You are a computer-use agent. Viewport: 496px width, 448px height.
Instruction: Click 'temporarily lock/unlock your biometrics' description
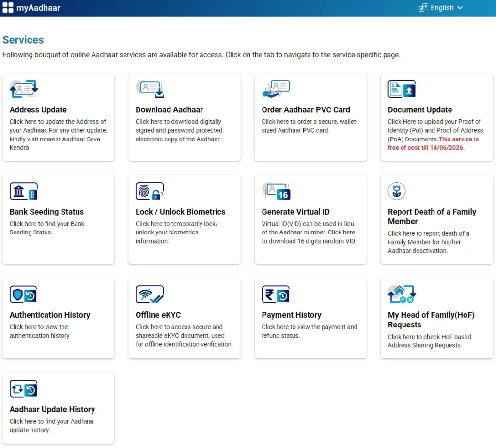(x=176, y=232)
